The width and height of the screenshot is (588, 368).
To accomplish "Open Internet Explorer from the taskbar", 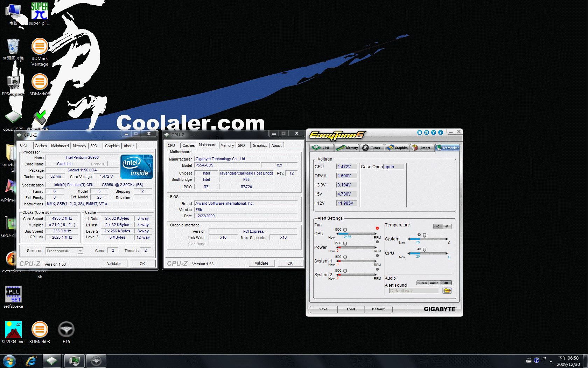I will pyautogui.click(x=31, y=361).
